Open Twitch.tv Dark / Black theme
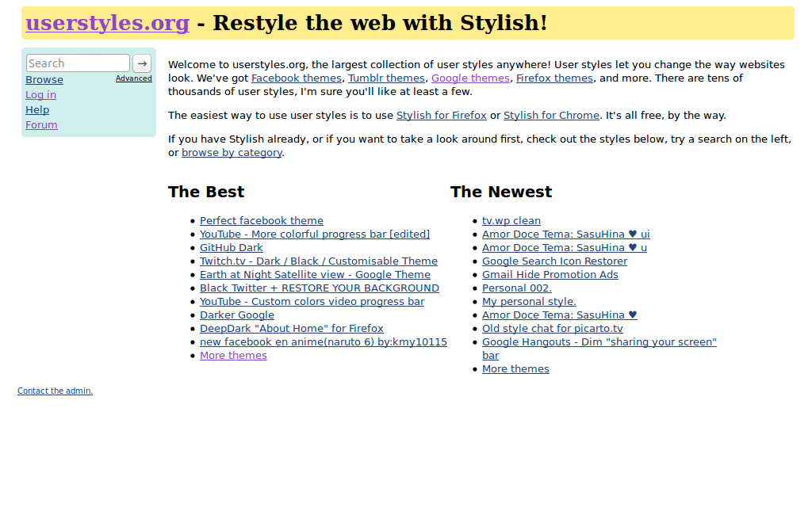812x511 pixels. point(319,261)
